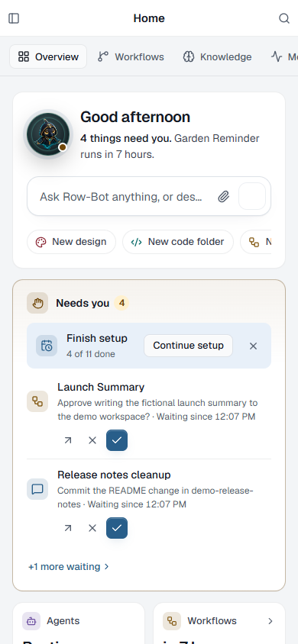This screenshot has height=644, width=298.
Task: Click the Agents card label
Action: point(63,621)
